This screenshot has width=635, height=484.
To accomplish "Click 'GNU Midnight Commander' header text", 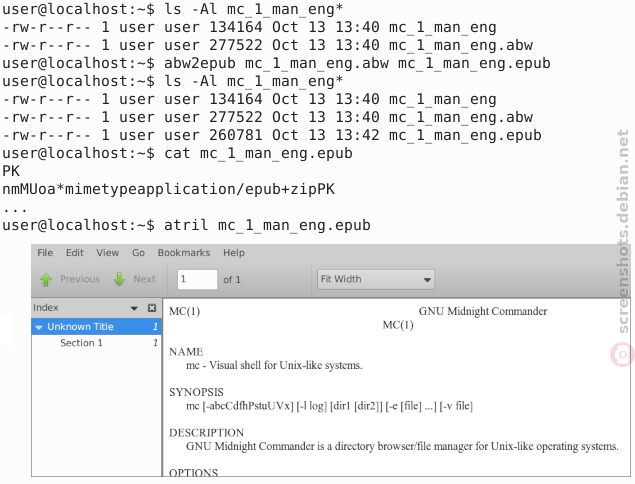I will pos(483,311).
